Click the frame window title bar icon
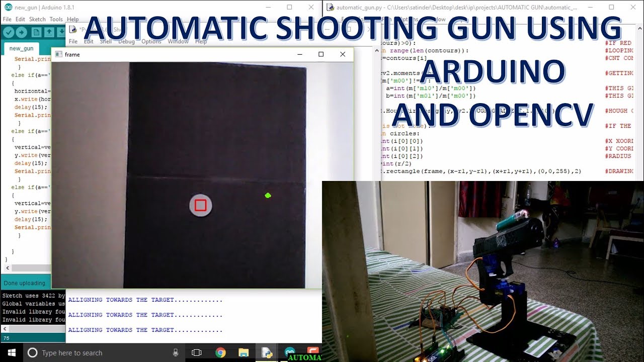 (58, 54)
